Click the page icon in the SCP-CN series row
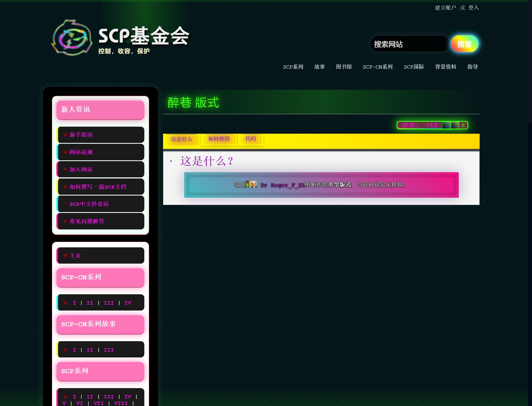The height and width of the screenshot is (406, 532). tap(65, 303)
